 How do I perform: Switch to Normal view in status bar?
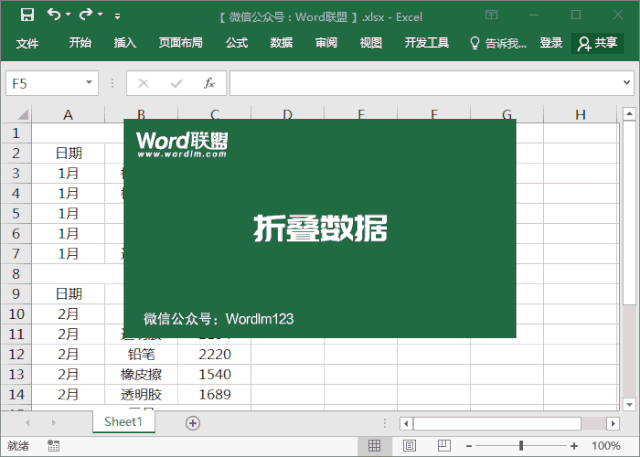374,446
